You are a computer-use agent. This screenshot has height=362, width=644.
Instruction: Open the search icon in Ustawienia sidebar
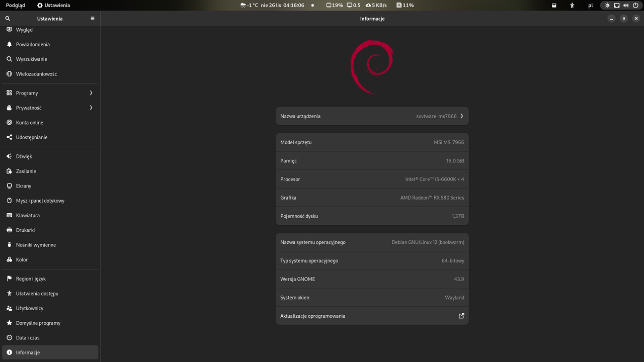(8, 19)
